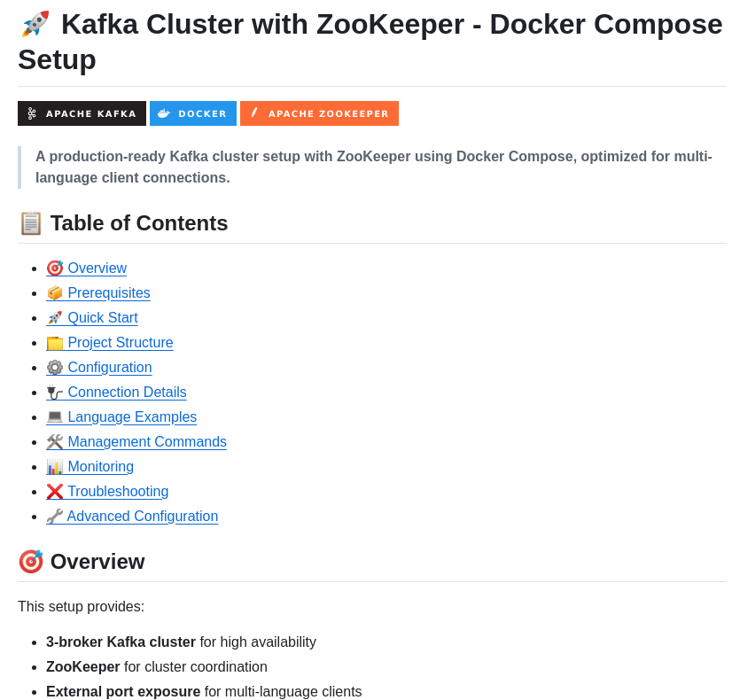732x700 pixels.
Task: Jump to the Quick Start link
Action: pos(102,318)
